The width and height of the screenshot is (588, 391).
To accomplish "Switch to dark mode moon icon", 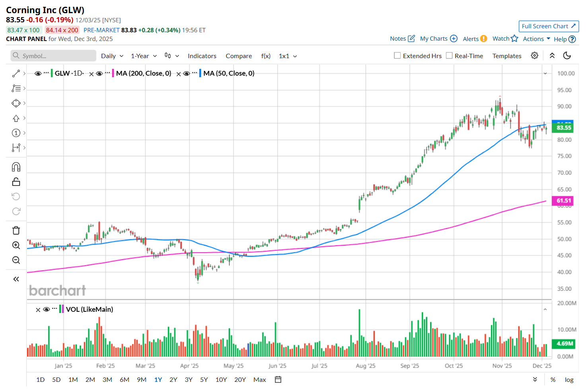I will click(x=567, y=56).
